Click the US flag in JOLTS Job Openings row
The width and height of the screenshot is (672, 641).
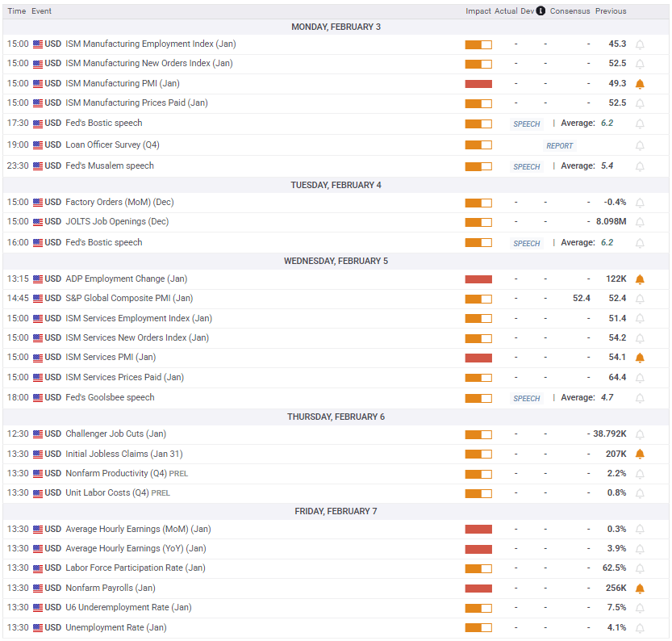38,222
